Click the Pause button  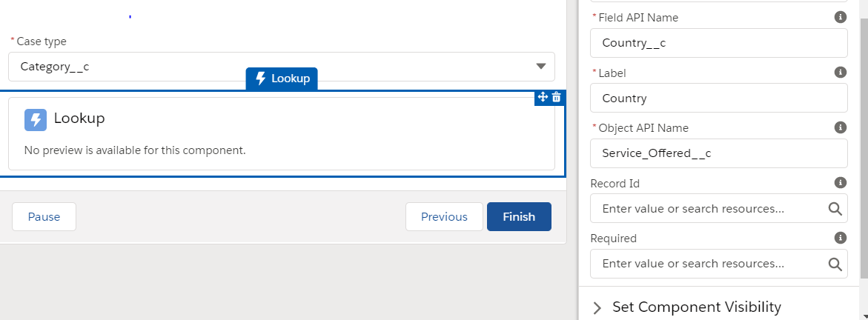pyautogui.click(x=44, y=217)
